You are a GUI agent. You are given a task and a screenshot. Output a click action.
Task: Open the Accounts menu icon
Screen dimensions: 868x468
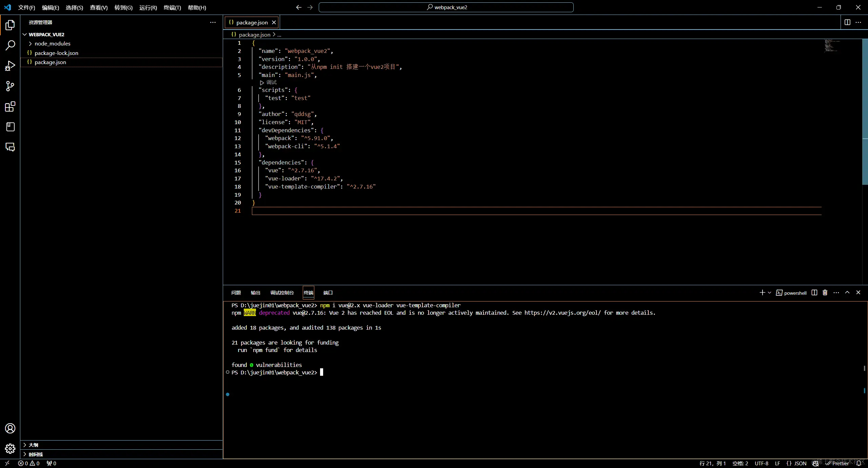tap(10, 428)
